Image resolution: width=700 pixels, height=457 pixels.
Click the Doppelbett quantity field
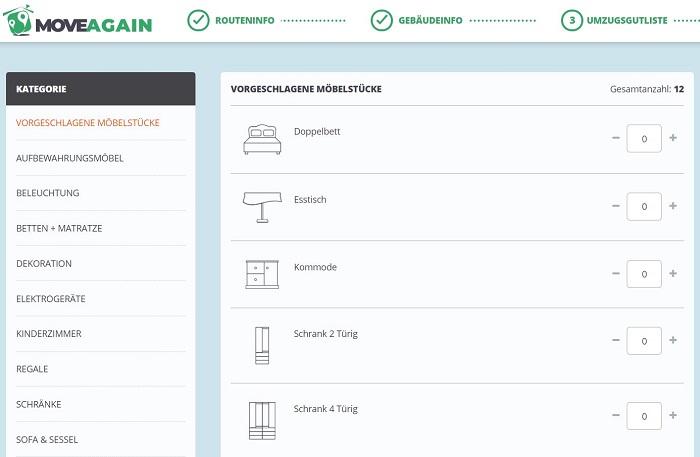(644, 138)
